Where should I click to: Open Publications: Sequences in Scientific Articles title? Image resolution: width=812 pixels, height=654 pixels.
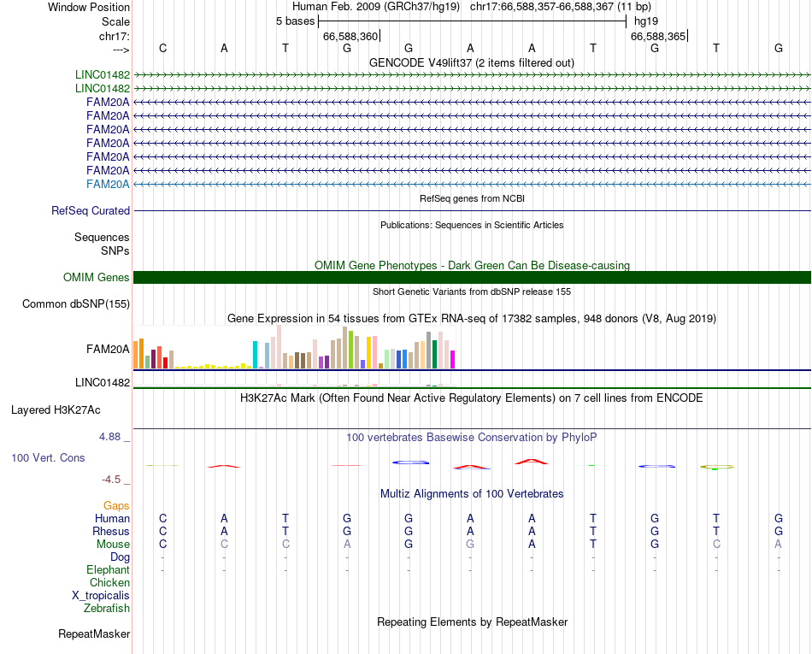[472, 225]
